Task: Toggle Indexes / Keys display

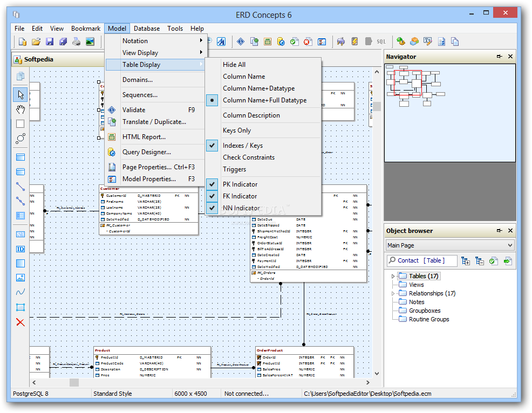Action: coord(263,146)
